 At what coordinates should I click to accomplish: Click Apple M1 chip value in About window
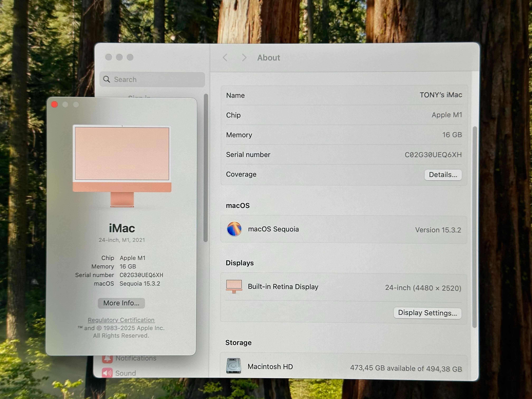point(132,258)
